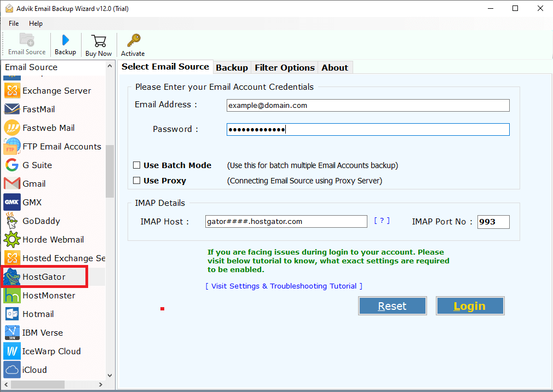The image size is (553, 392).
Task: Click the horizontal scrollbar thumb in source list
Action: point(37,384)
